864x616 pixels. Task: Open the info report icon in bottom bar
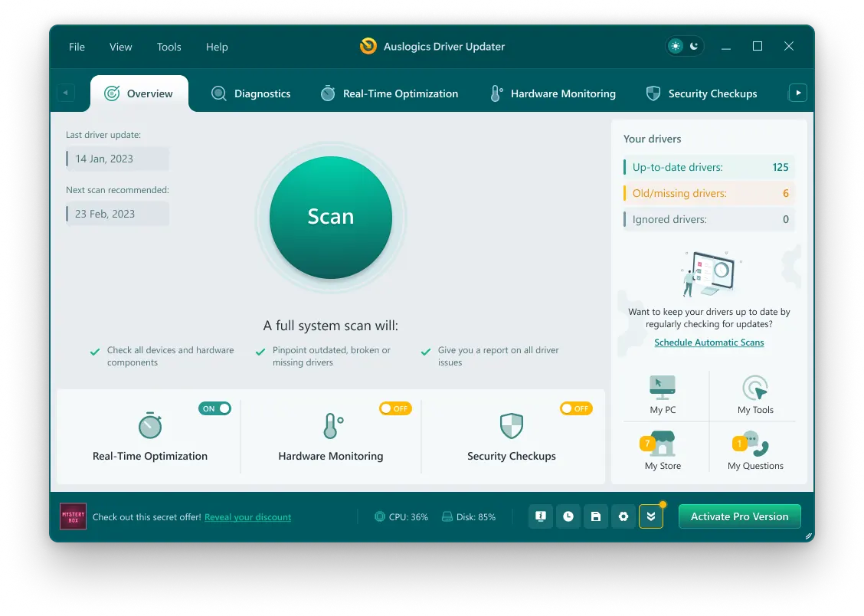click(x=541, y=516)
